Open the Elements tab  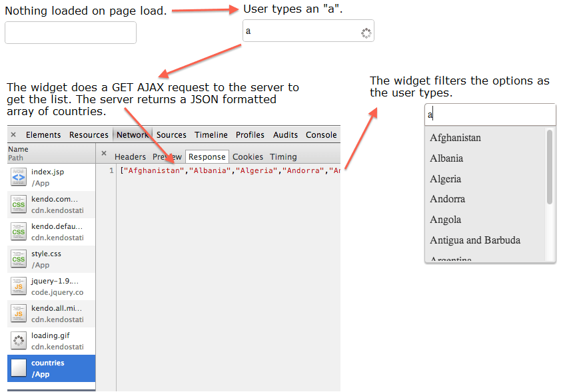pos(43,134)
